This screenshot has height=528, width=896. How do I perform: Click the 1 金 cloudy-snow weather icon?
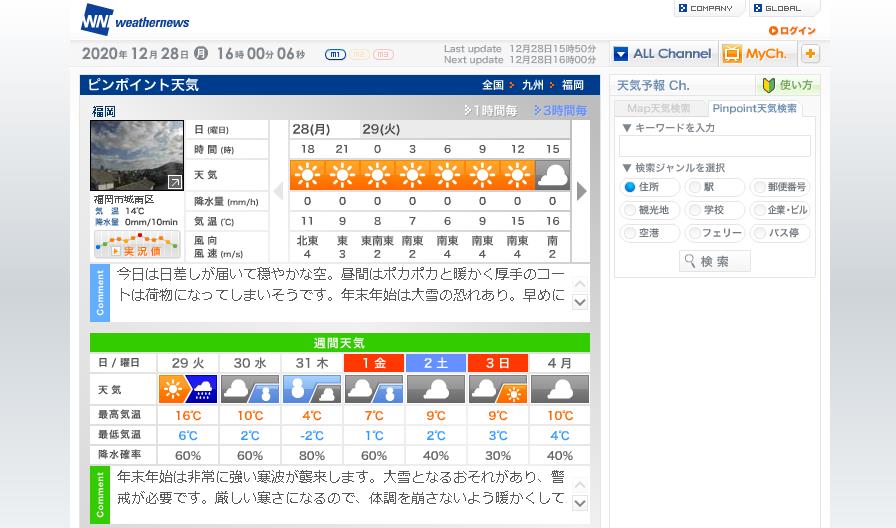pos(374,390)
